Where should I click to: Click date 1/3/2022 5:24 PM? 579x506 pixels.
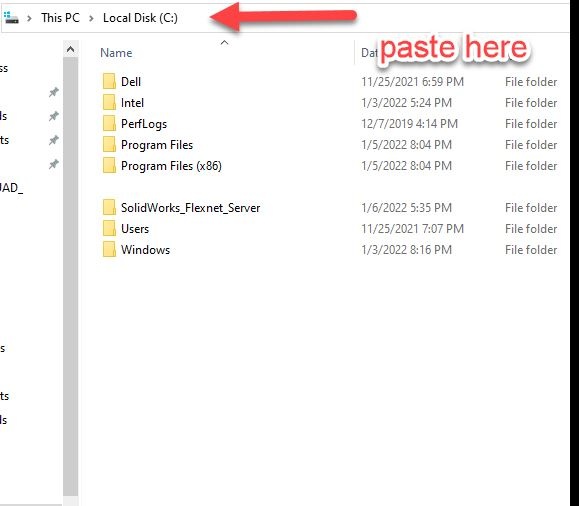coord(406,103)
